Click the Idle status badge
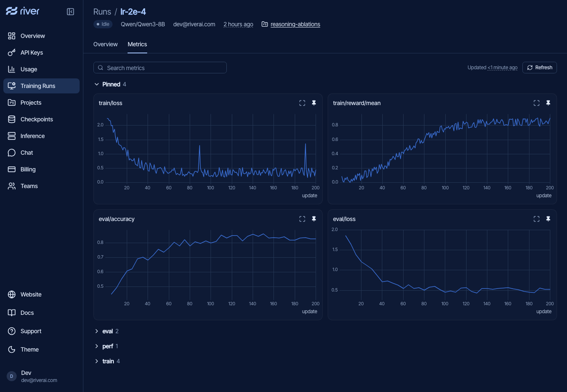The height and width of the screenshot is (392, 567). tap(103, 24)
